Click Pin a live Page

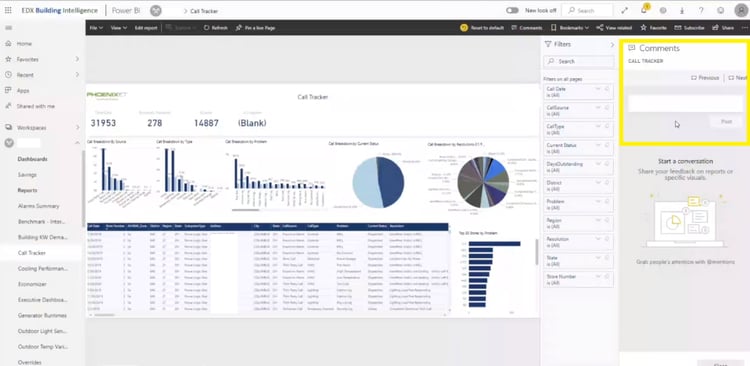point(255,28)
